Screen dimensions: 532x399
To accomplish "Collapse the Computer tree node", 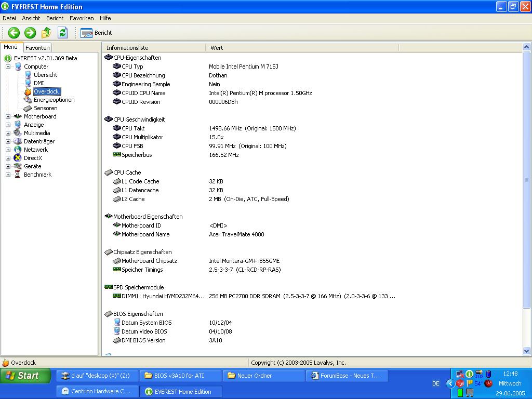I will [x=8, y=67].
